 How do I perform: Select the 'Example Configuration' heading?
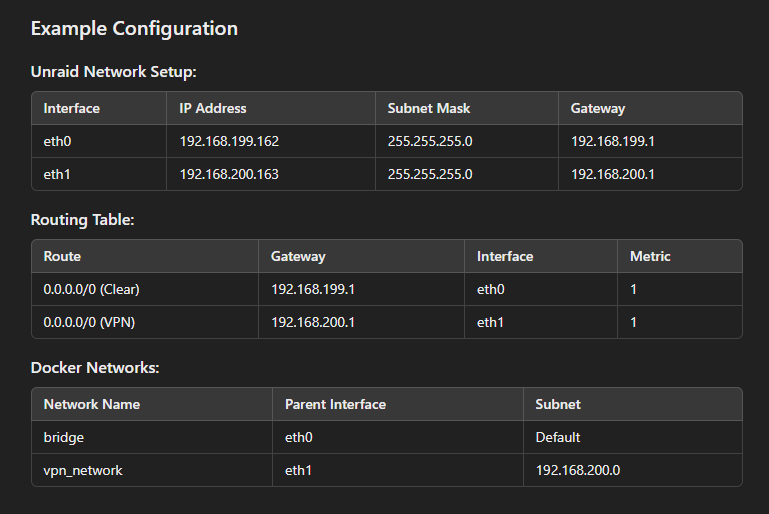click(x=134, y=28)
